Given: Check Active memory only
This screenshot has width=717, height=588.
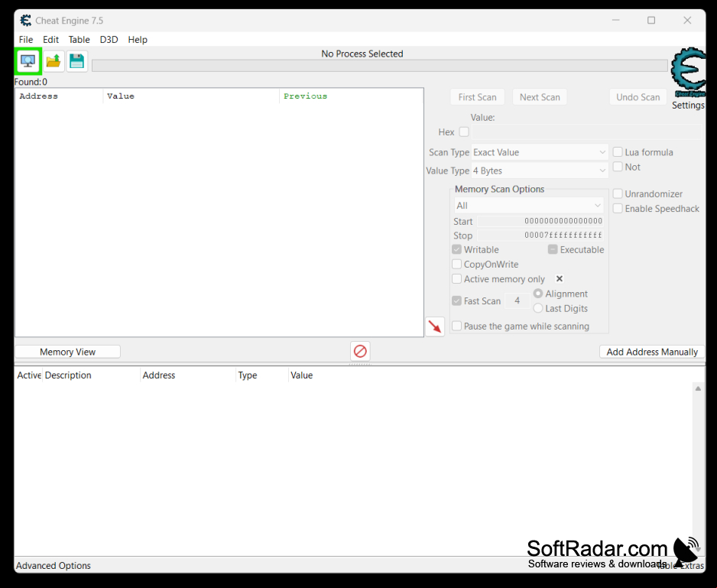Looking at the screenshot, I should [456, 278].
